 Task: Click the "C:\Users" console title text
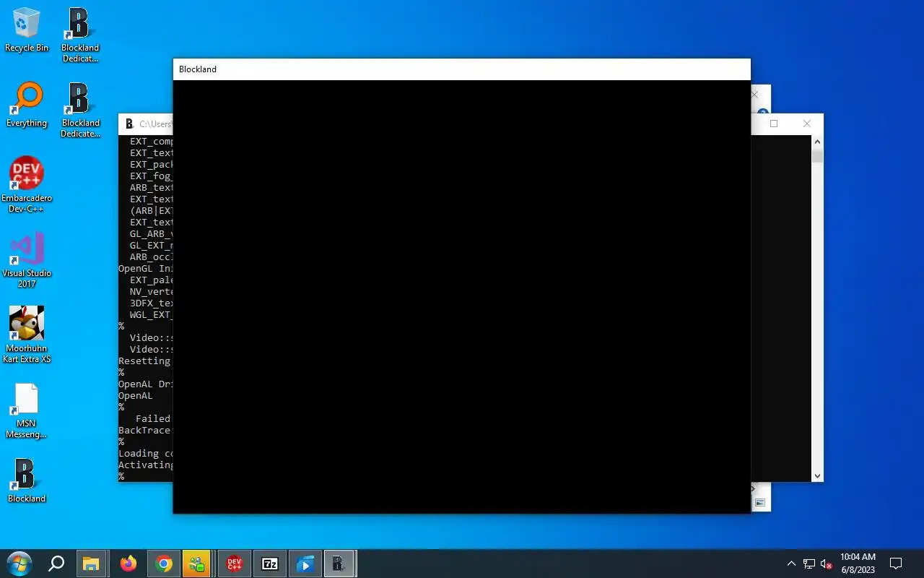tap(155, 124)
